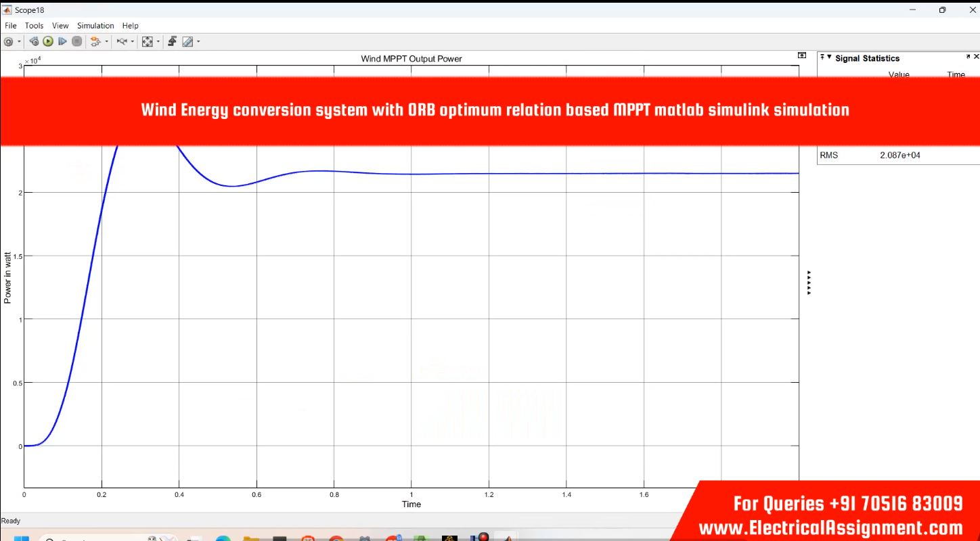Toggle the Triggers toolbar icon

pos(173,42)
